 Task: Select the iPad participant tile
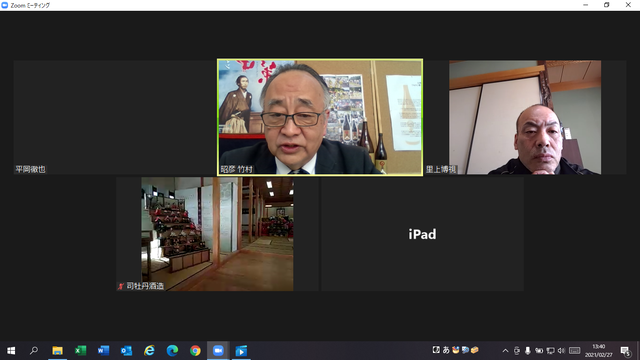point(422,234)
